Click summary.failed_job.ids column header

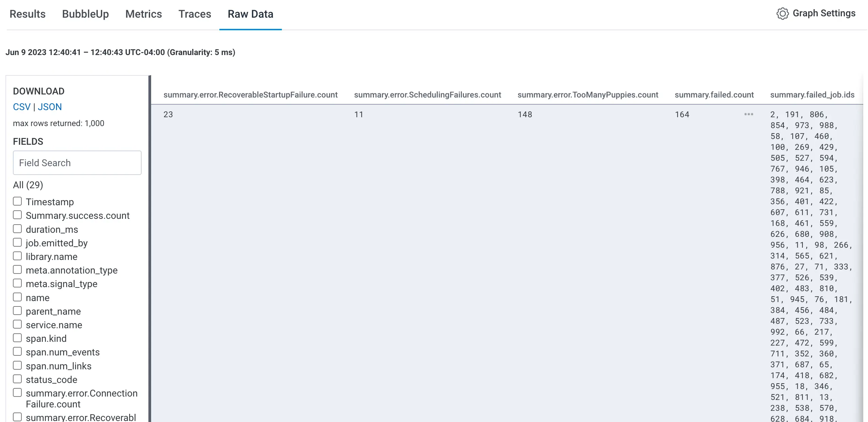point(812,95)
